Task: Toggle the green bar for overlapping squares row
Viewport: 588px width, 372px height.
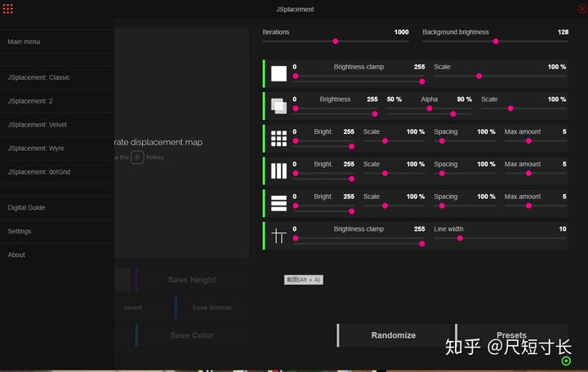Action: [x=264, y=106]
